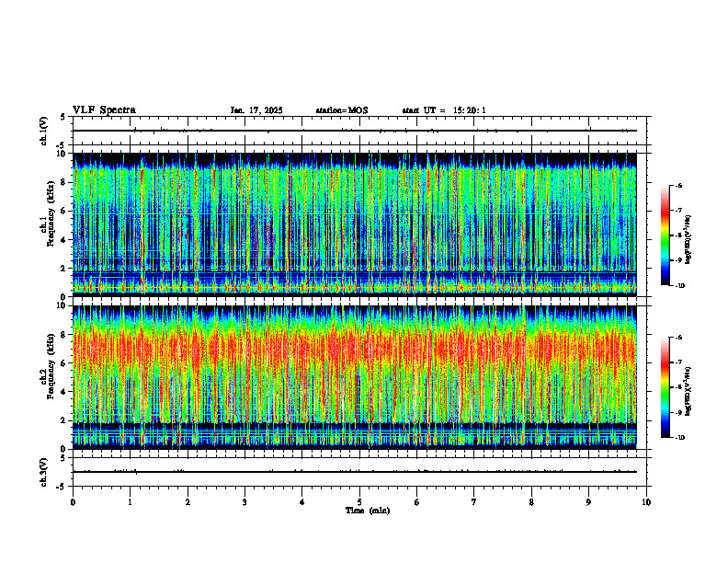Select the "Time (min)" axis label
This screenshot has height=563, width=728.
368,511
